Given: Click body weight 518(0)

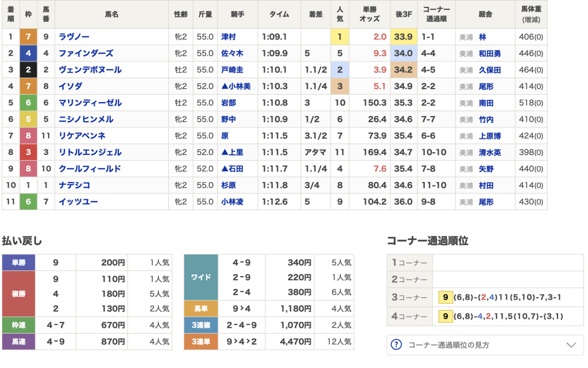Looking at the screenshot, I should click(x=531, y=103).
